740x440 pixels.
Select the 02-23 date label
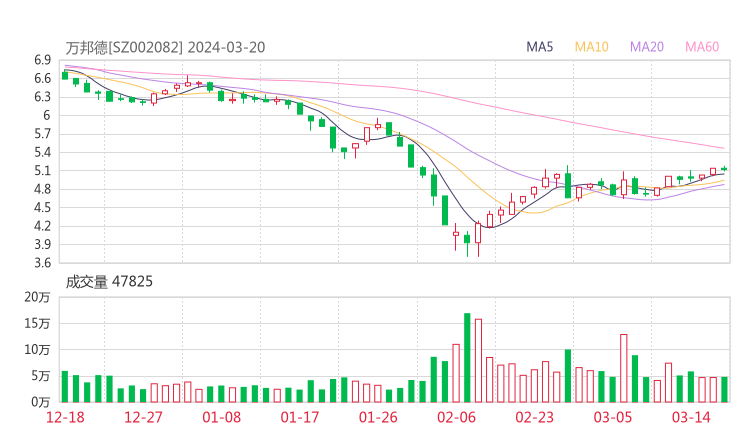pyautogui.click(x=534, y=417)
